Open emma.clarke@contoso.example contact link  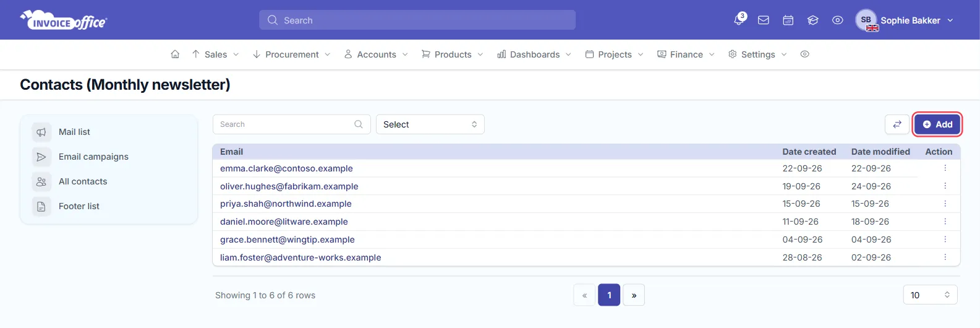(x=286, y=168)
